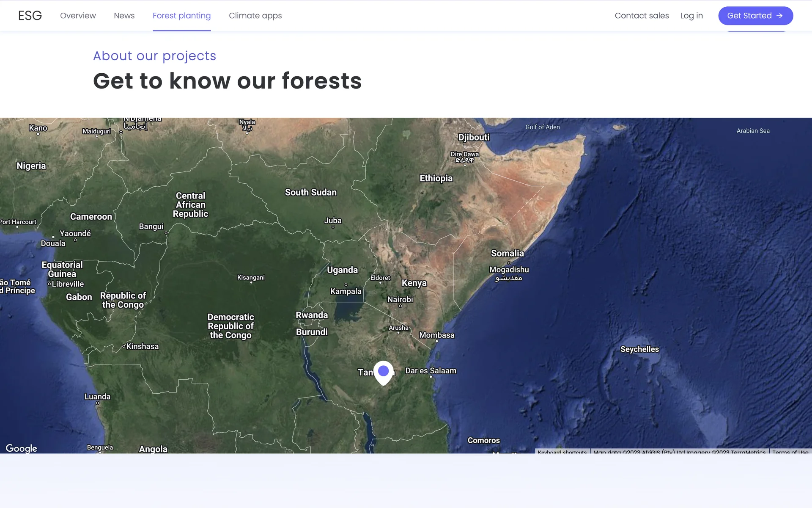Go to the News tab
The height and width of the screenshot is (508, 812).
coord(124,16)
